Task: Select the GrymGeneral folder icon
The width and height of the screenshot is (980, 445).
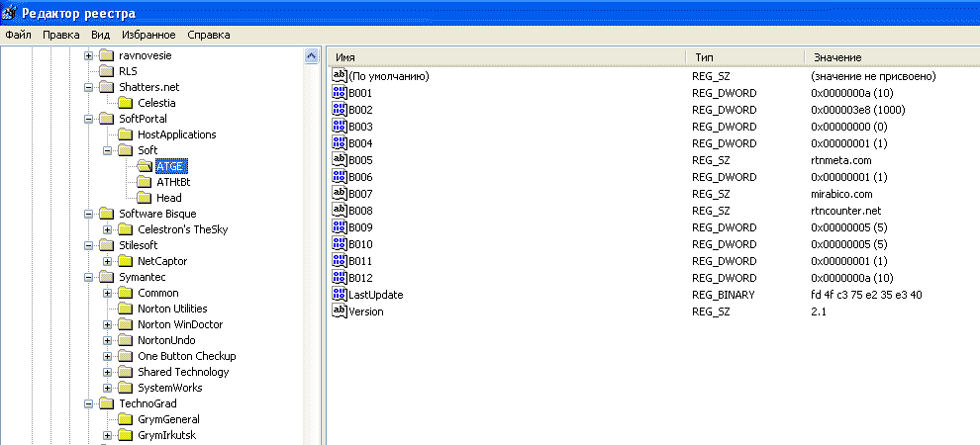Action: (x=126, y=420)
